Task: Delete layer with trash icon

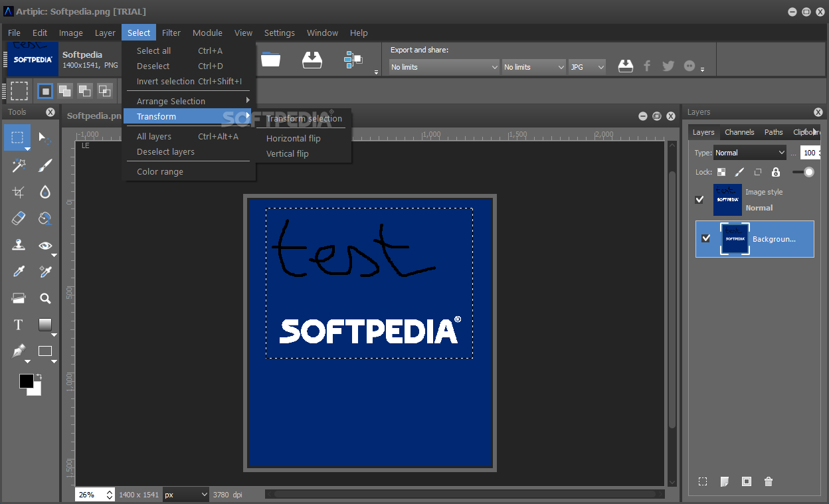Action: point(769,481)
